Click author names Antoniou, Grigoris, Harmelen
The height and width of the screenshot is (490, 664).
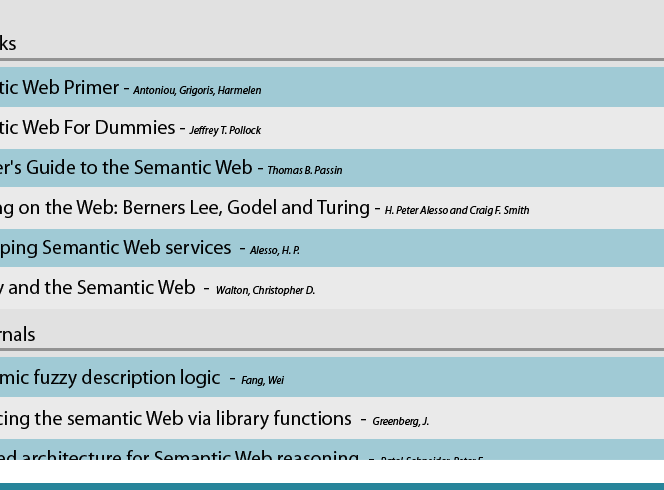197,91
